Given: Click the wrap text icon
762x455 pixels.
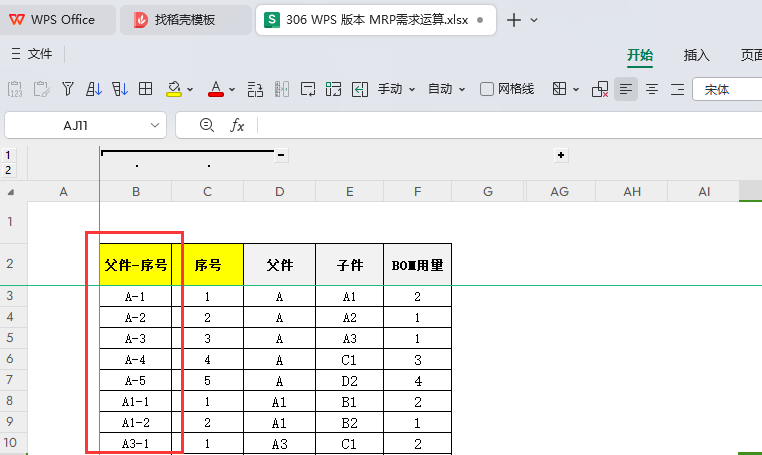Looking at the screenshot, I should coord(308,89).
